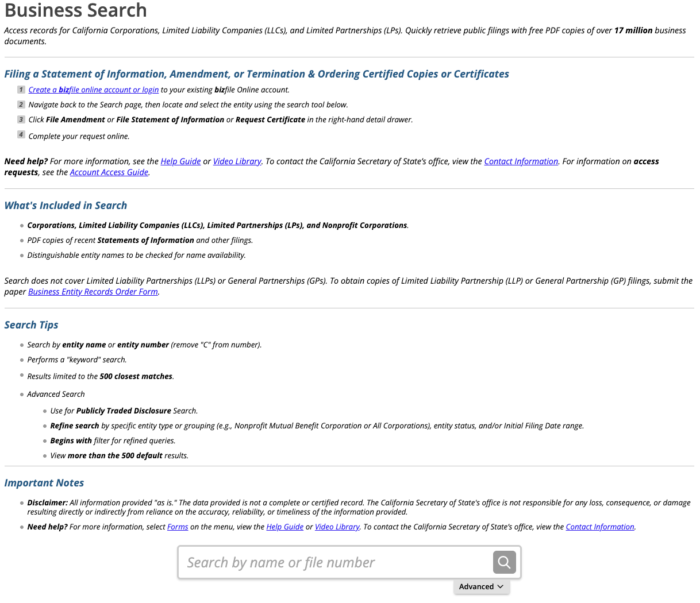The height and width of the screenshot is (603, 700).
Task: Open the Business Entity Records Order Form link
Action: click(x=93, y=292)
